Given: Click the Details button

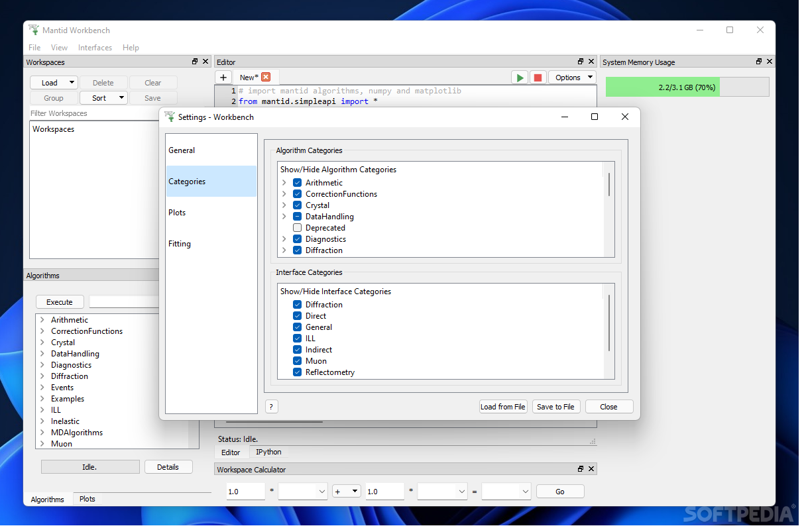Looking at the screenshot, I should 168,467.
